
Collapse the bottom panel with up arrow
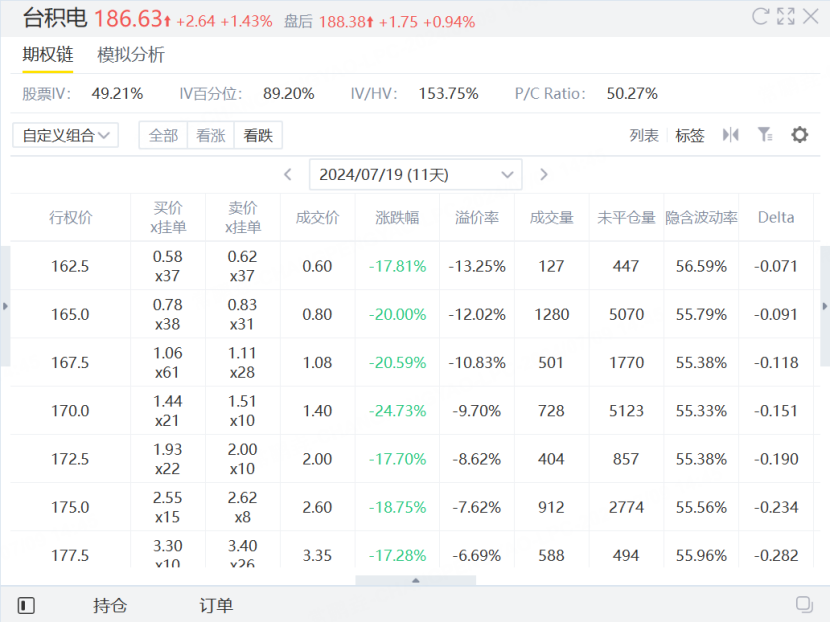pyautogui.click(x=416, y=581)
